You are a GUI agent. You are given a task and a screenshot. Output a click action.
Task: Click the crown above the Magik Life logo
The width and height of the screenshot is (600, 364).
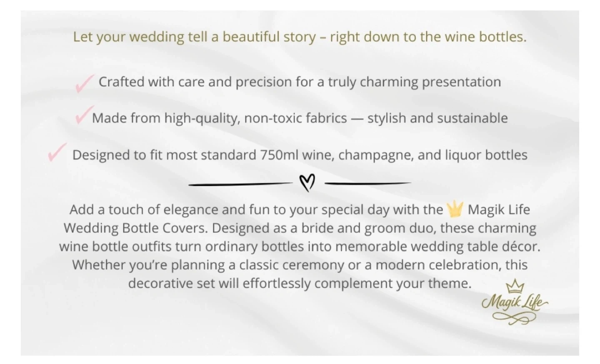[515, 287]
